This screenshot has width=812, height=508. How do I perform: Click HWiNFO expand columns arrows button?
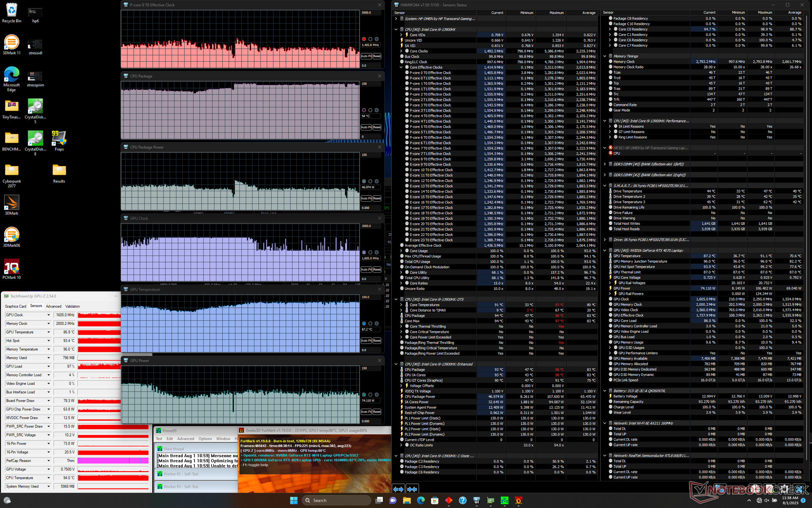coord(398,489)
